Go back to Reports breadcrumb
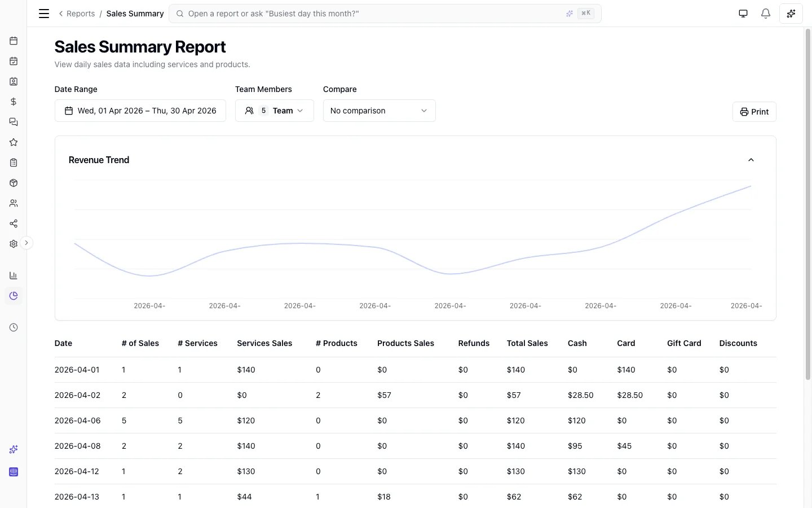 (77, 14)
